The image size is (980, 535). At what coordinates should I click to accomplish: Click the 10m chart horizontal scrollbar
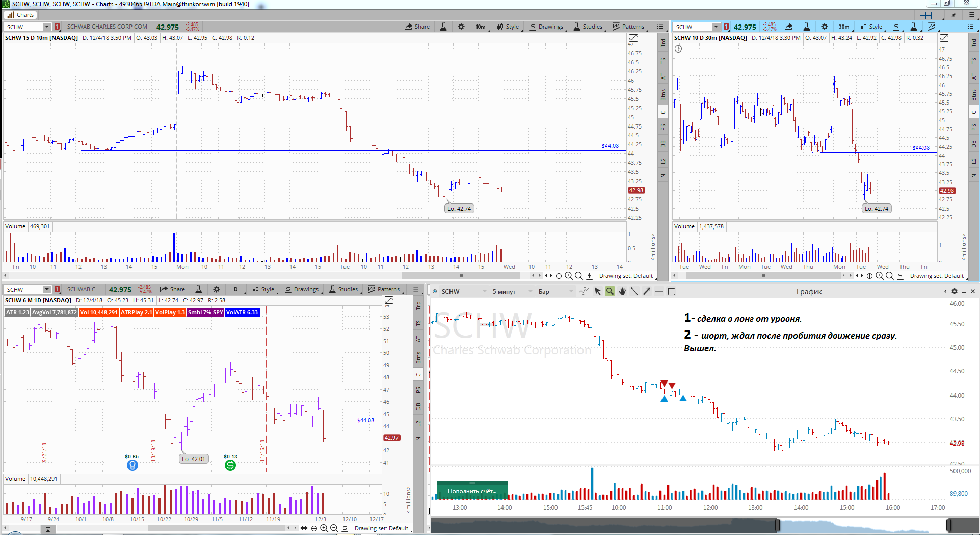click(461, 276)
